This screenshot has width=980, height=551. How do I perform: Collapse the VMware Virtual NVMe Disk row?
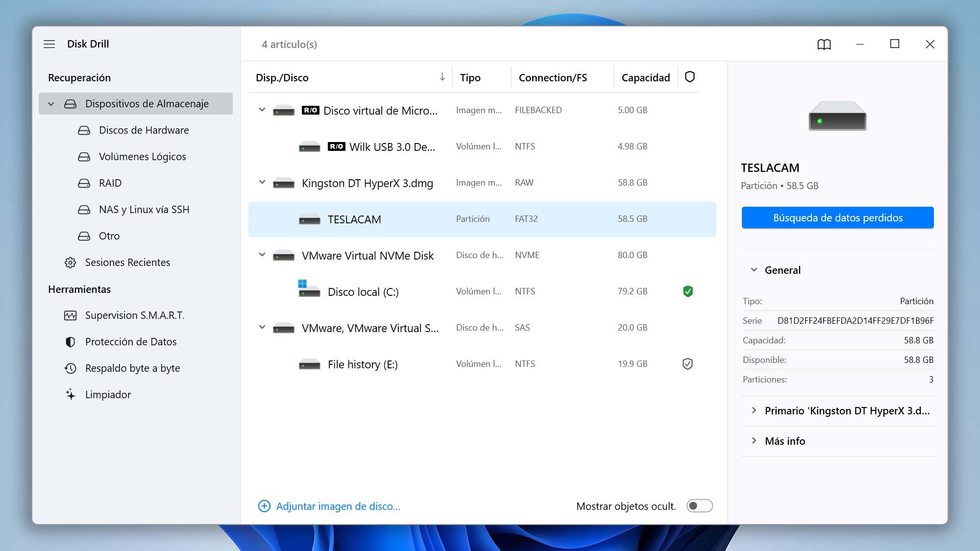(262, 255)
